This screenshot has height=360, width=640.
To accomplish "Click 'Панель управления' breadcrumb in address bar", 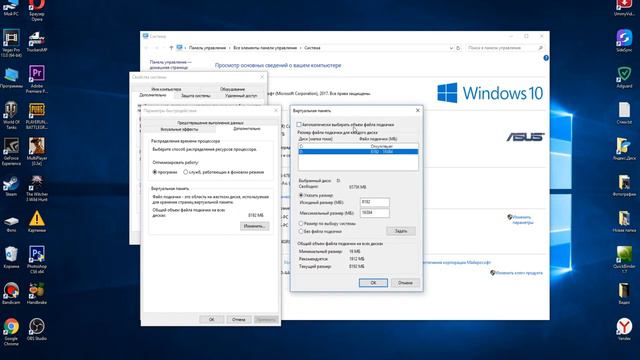I will click(207, 48).
